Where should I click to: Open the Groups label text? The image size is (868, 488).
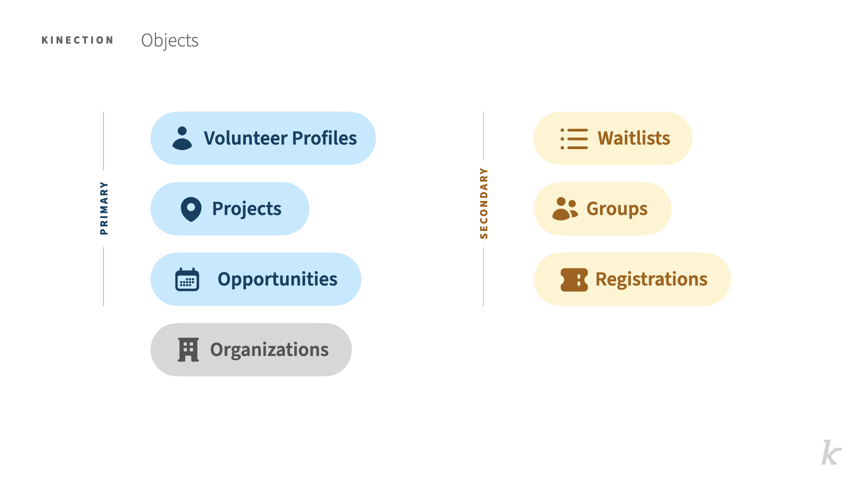pos(617,209)
